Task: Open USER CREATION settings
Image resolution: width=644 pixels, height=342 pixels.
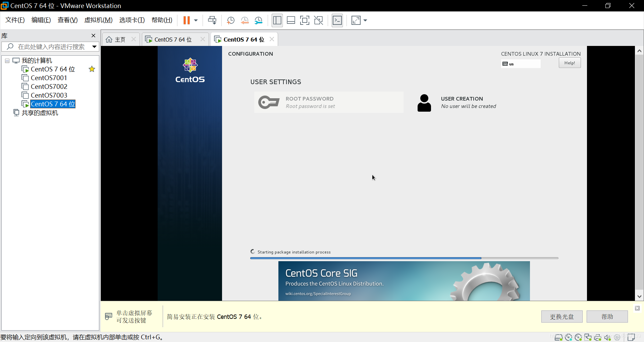Action: click(457, 102)
